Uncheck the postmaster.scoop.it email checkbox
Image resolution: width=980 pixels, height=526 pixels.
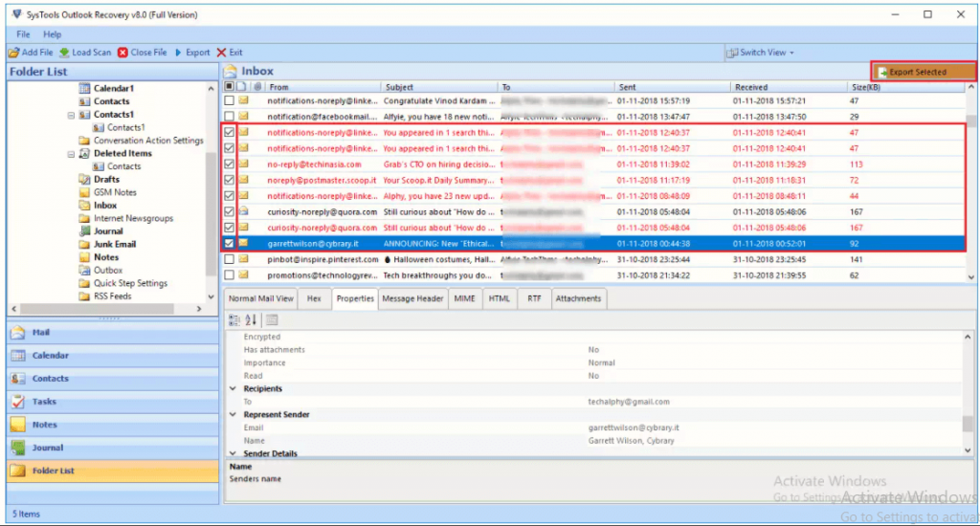tap(230, 180)
